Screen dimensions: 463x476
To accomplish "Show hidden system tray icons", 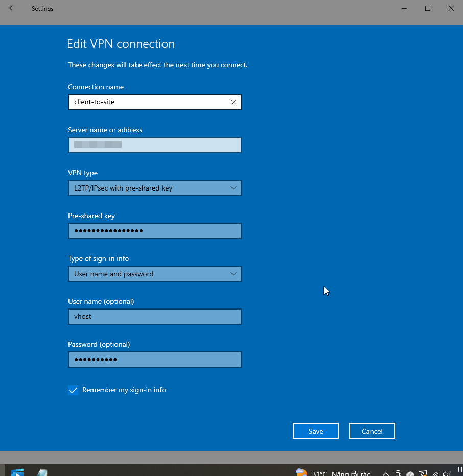I will [386, 473].
